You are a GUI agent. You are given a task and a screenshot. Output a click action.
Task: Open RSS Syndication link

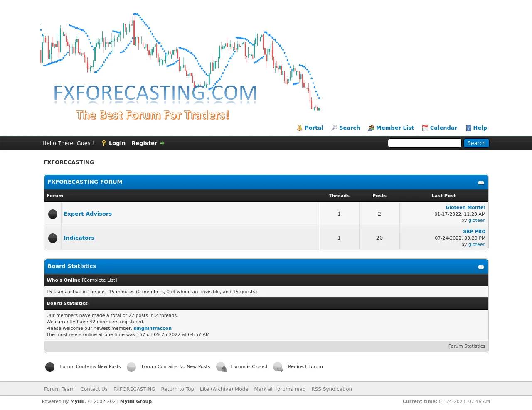point(332,389)
